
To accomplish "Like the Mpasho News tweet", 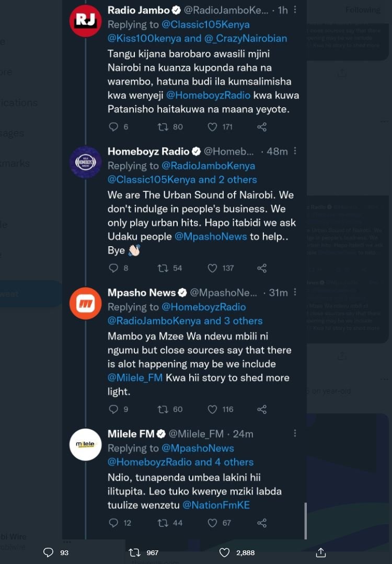I will coord(212,409).
